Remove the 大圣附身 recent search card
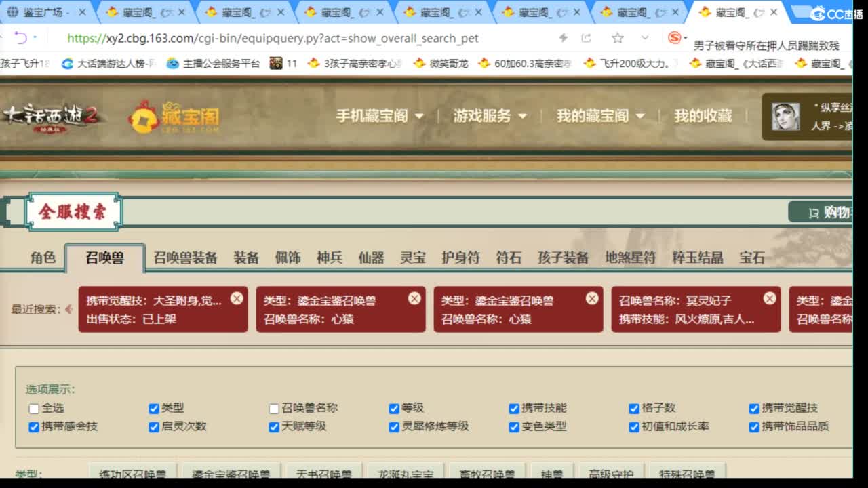The height and width of the screenshot is (488, 868). (237, 298)
